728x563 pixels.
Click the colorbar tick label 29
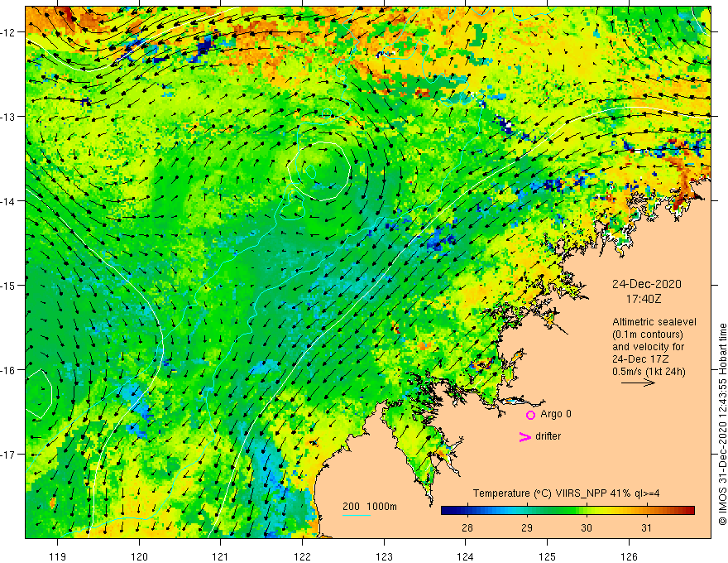click(527, 527)
